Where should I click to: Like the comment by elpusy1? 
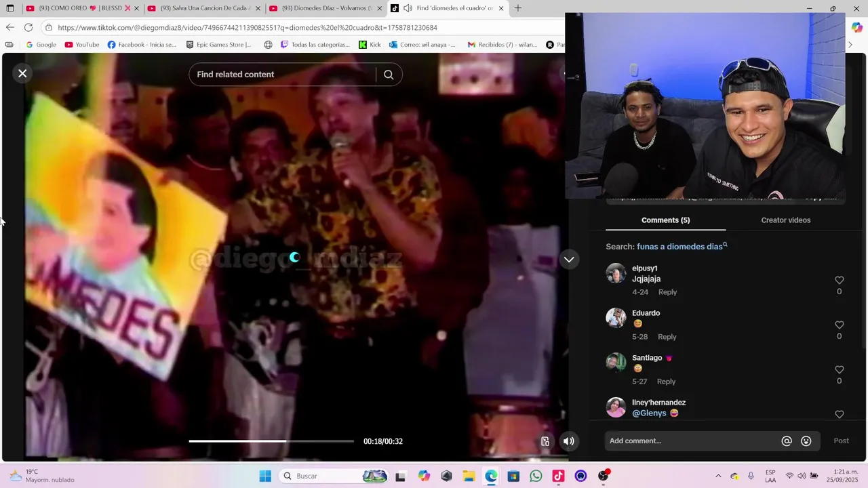click(839, 280)
